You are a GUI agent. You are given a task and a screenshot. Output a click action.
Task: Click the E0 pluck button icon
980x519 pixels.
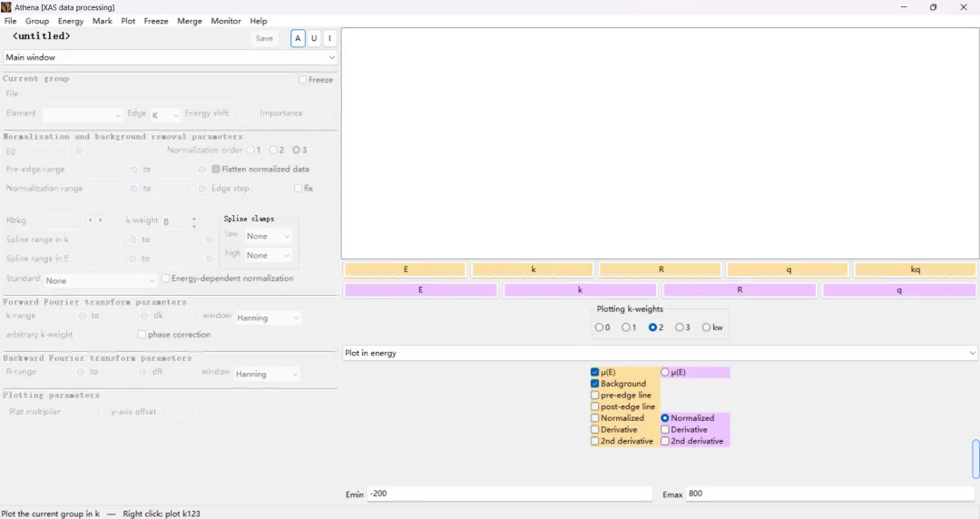coord(79,151)
